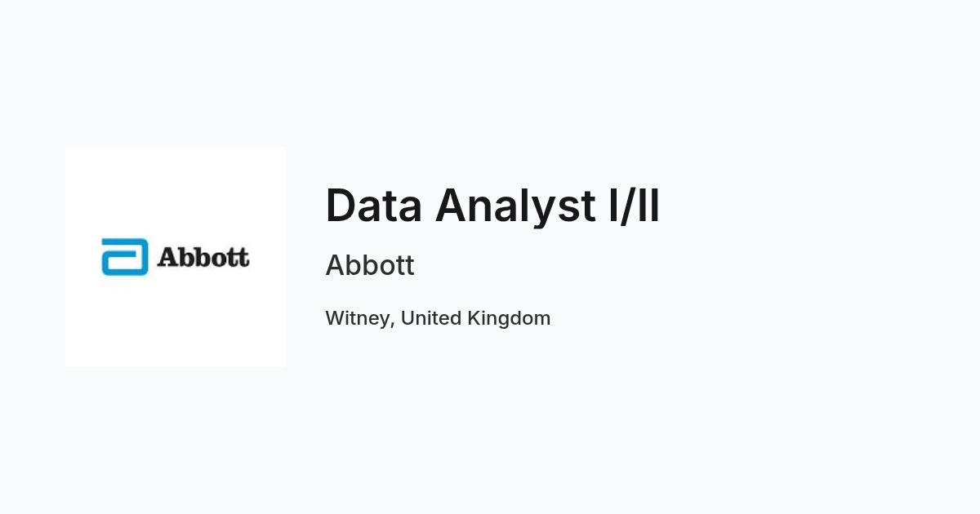Open the Abbott company name beneath the title
This screenshot has width=980, height=514.
point(370,265)
